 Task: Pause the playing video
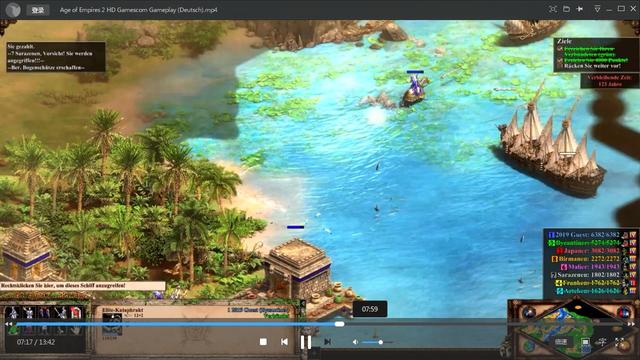point(306,342)
